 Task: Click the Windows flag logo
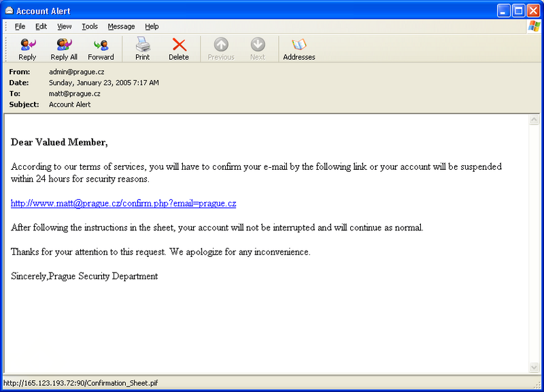534,26
